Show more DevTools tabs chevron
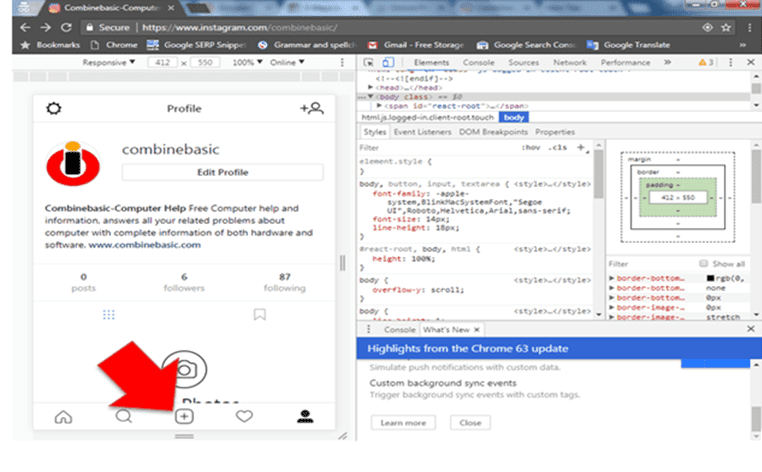The width and height of the screenshot is (762, 472). pos(668,62)
